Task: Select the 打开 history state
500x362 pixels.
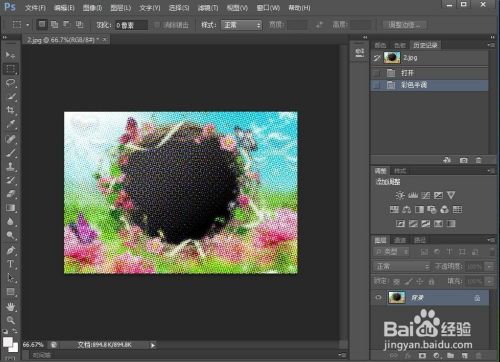Action: pos(430,73)
